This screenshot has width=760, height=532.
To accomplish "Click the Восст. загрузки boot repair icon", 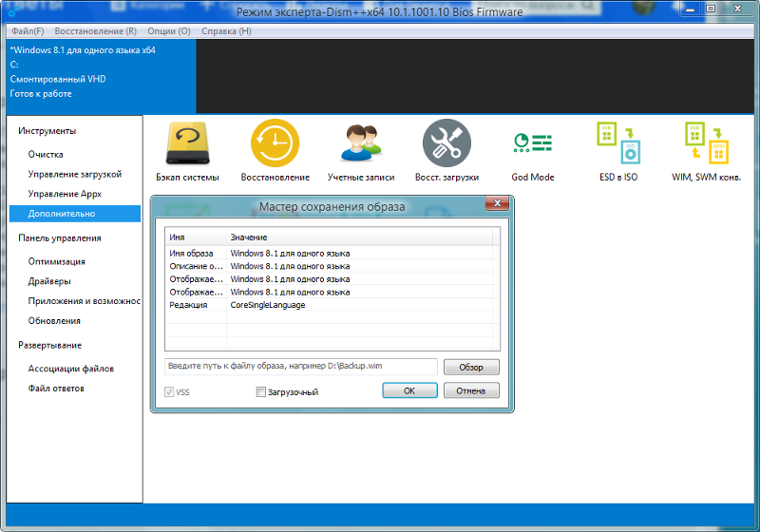I will point(446,151).
